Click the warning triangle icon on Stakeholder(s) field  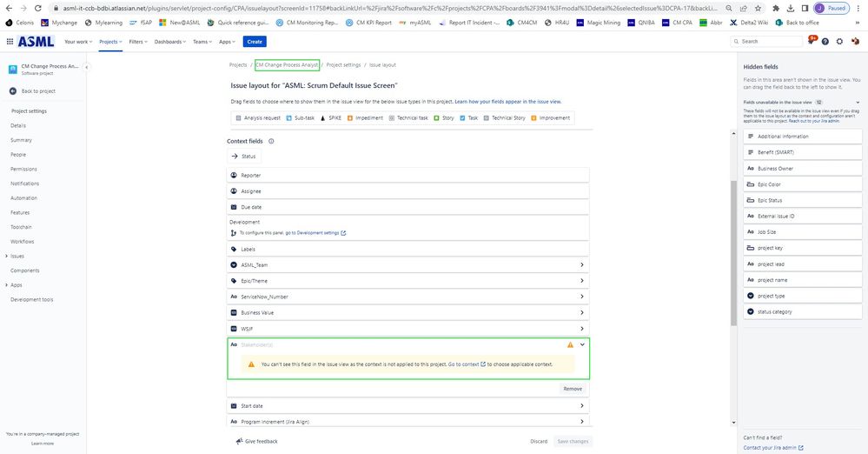click(x=570, y=344)
